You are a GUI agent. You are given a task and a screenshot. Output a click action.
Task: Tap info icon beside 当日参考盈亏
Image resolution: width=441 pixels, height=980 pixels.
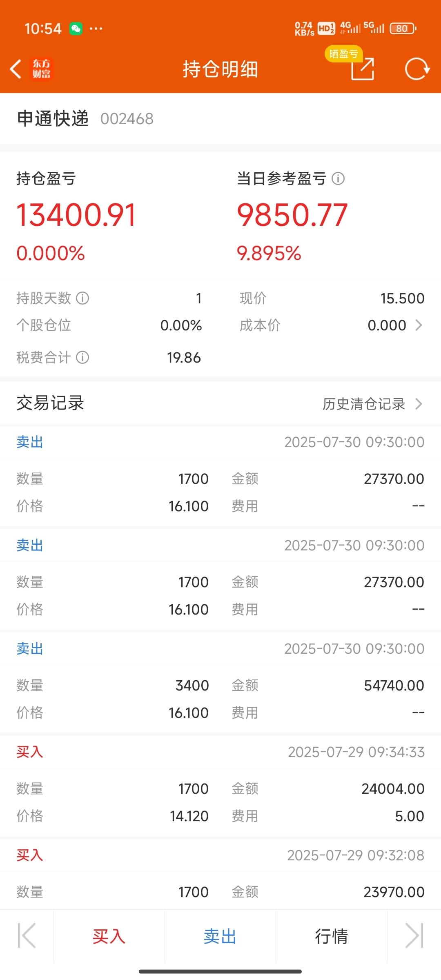pos(338,178)
